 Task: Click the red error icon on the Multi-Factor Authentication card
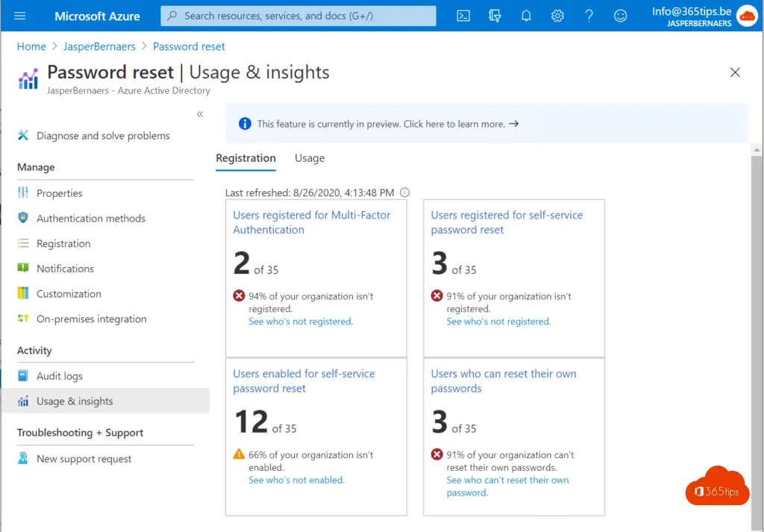tap(239, 295)
